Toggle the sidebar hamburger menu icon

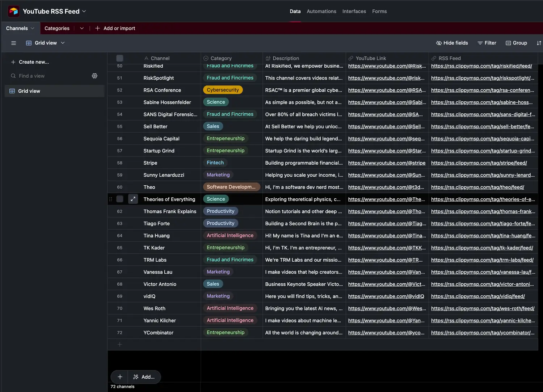pos(14,43)
